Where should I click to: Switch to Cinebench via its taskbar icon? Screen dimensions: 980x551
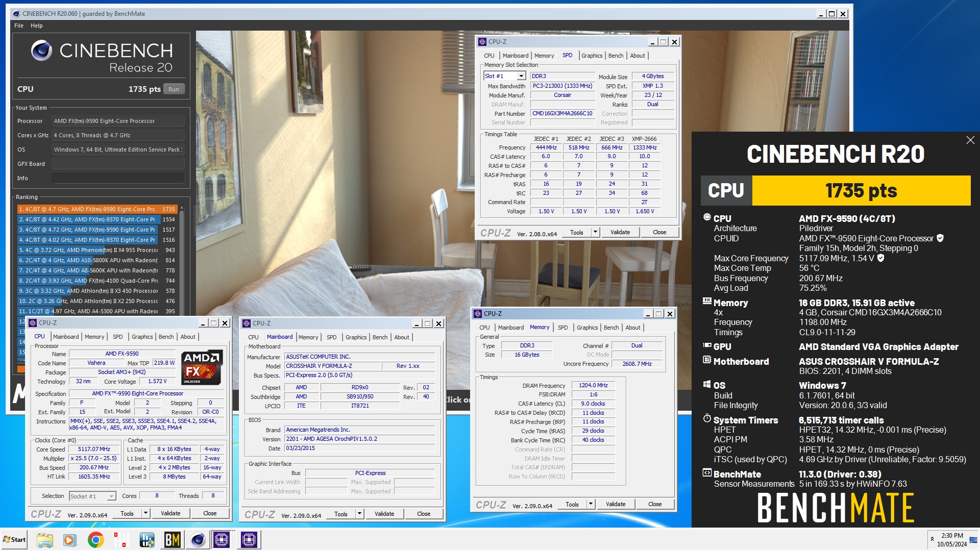198,540
